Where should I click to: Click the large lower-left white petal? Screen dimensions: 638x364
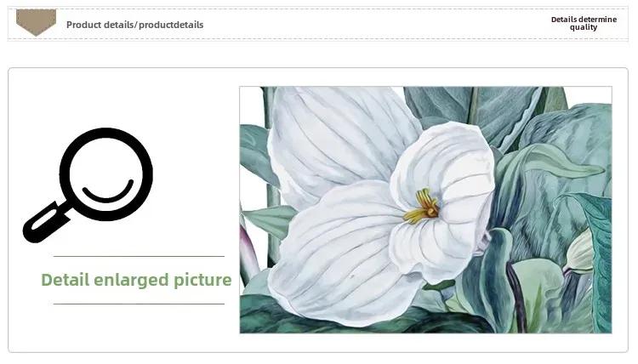(x=338, y=256)
